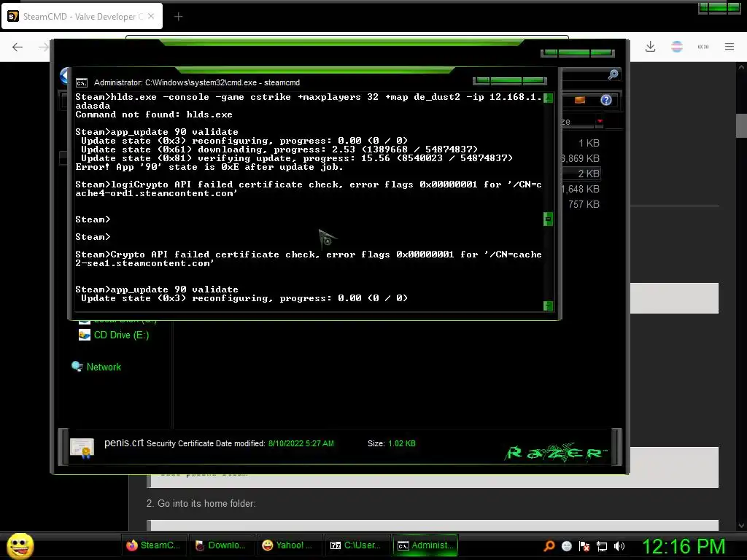This screenshot has width=747, height=560.
Task: Open the smiley face Start button
Action: tap(20, 545)
